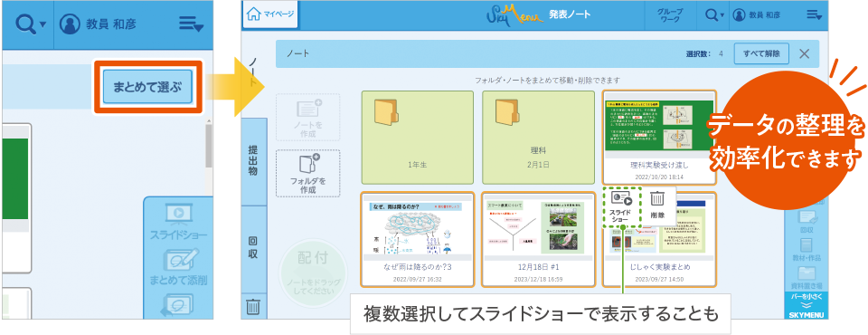This screenshot has width=868, height=335.
Task: Open the 理科 folder
Action: [x=538, y=138]
